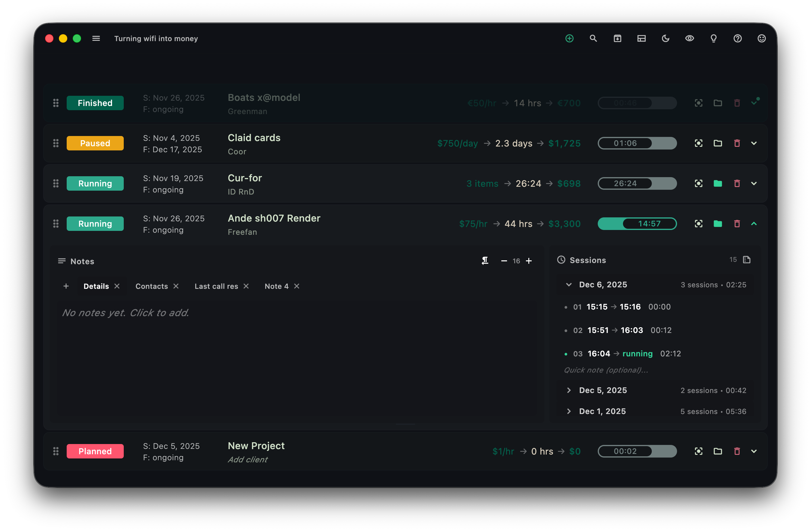Switch to dark mode using the moon icon
Screen dimensions: 811x532
(x=666, y=38)
